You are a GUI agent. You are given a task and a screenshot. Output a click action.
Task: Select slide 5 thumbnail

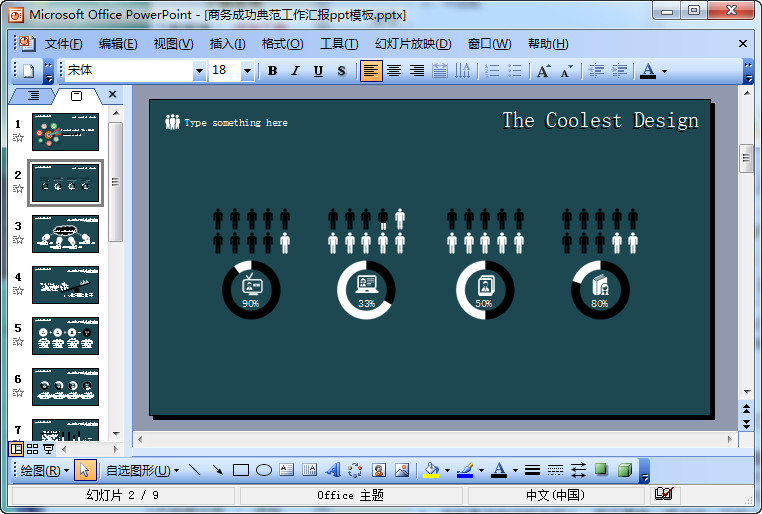[65, 336]
